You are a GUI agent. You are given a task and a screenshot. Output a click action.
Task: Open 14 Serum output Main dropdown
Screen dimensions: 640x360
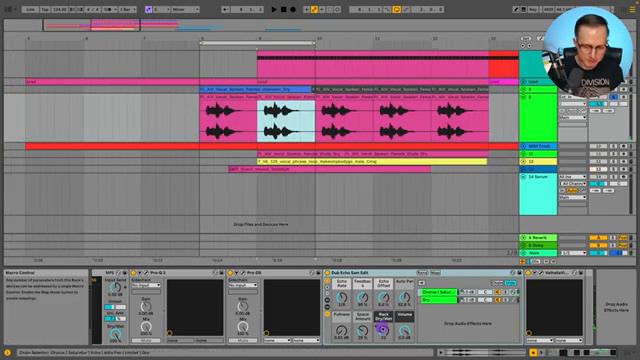(x=573, y=198)
